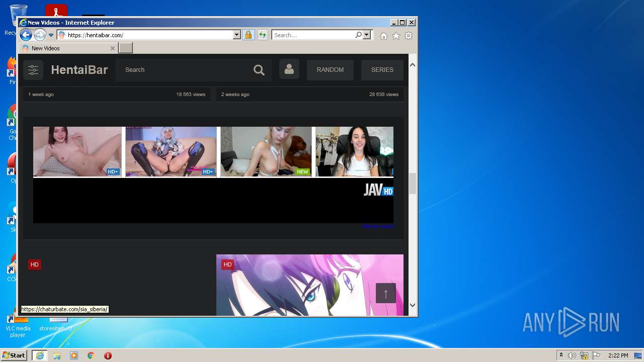Open the Action Center flag icon
This screenshot has height=362, width=644.
[596, 355]
